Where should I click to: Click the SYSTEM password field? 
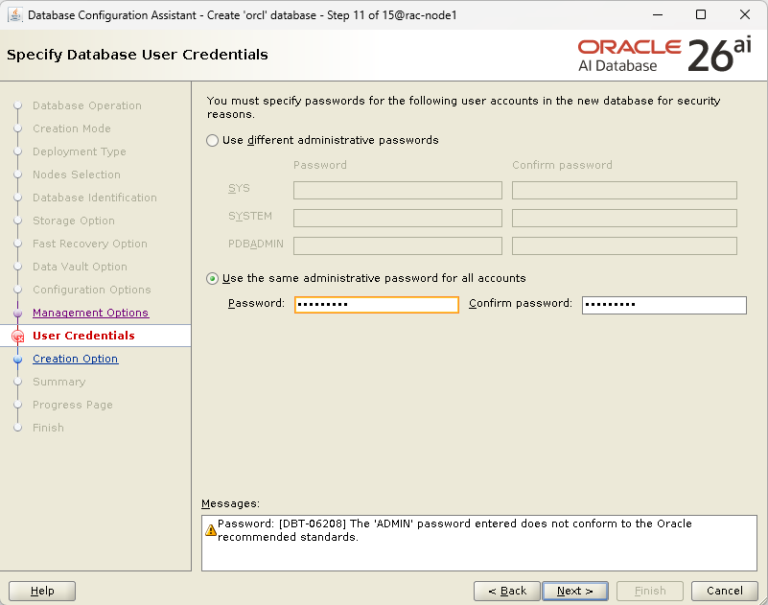coord(398,218)
